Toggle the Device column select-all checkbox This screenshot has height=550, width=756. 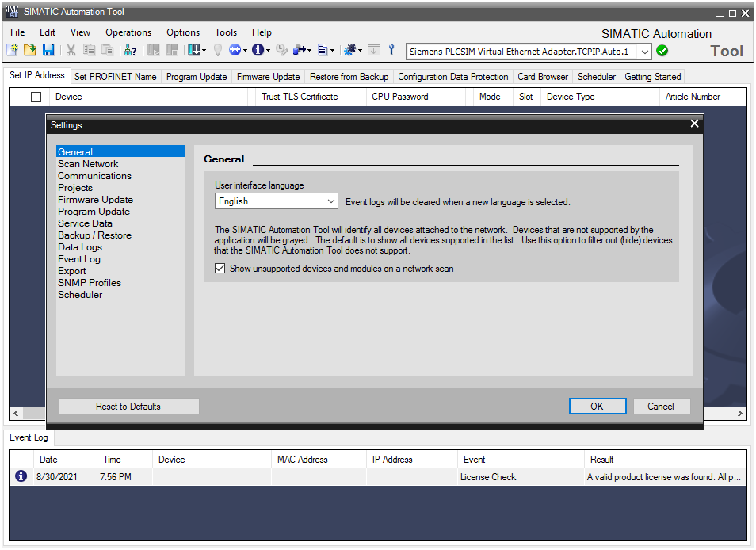[x=36, y=97]
